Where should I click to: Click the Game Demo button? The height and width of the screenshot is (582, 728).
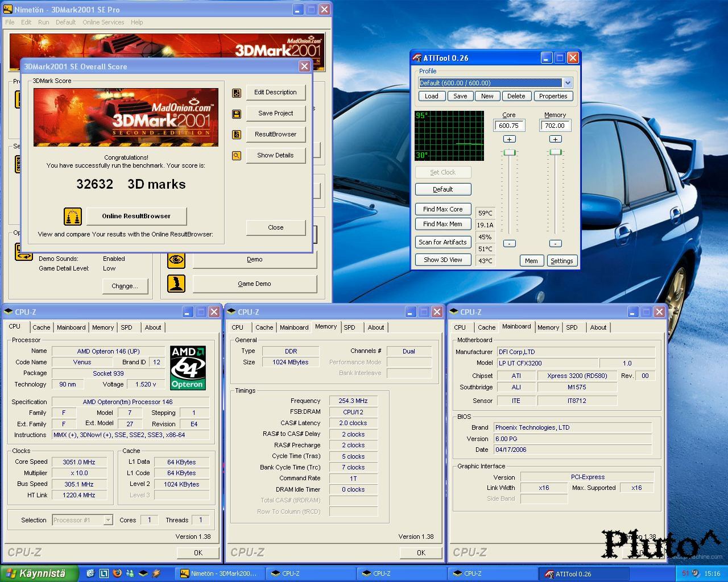coord(254,284)
